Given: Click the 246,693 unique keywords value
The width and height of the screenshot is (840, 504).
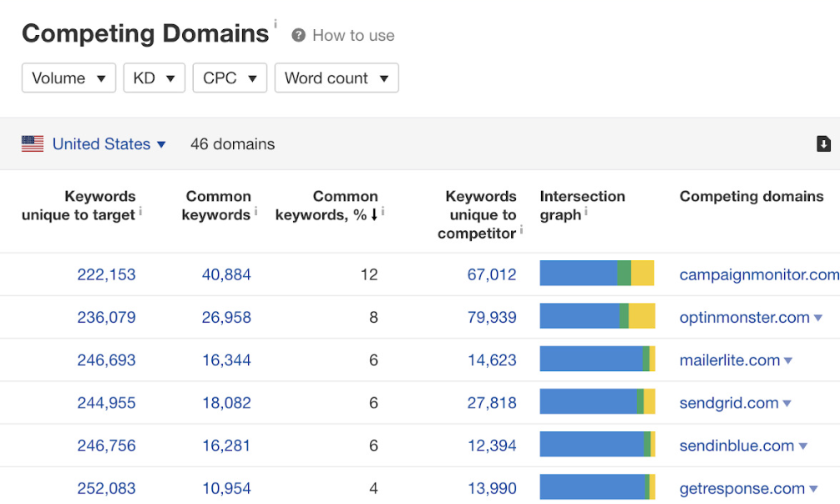Looking at the screenshot, I should [107, 360].
